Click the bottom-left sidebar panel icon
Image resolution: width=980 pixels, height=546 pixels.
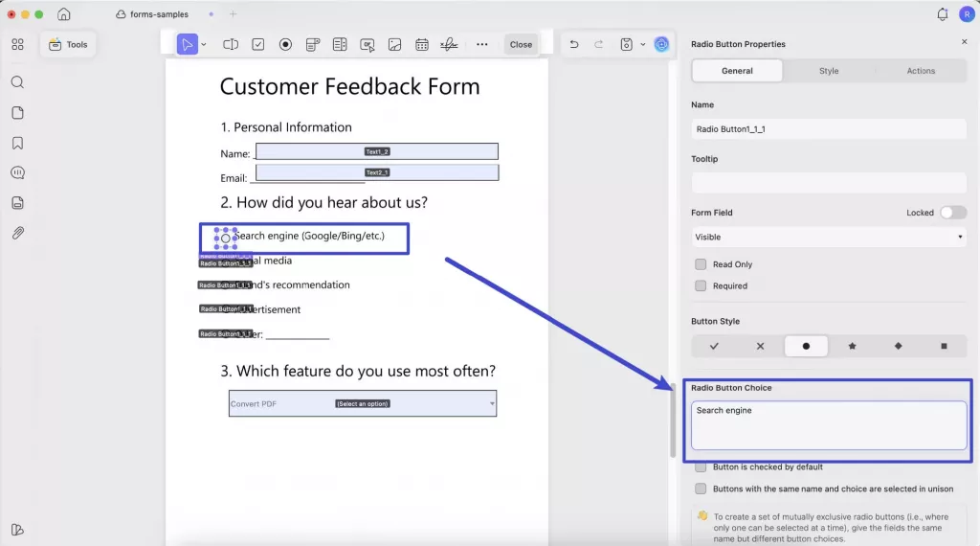[17, 530]
